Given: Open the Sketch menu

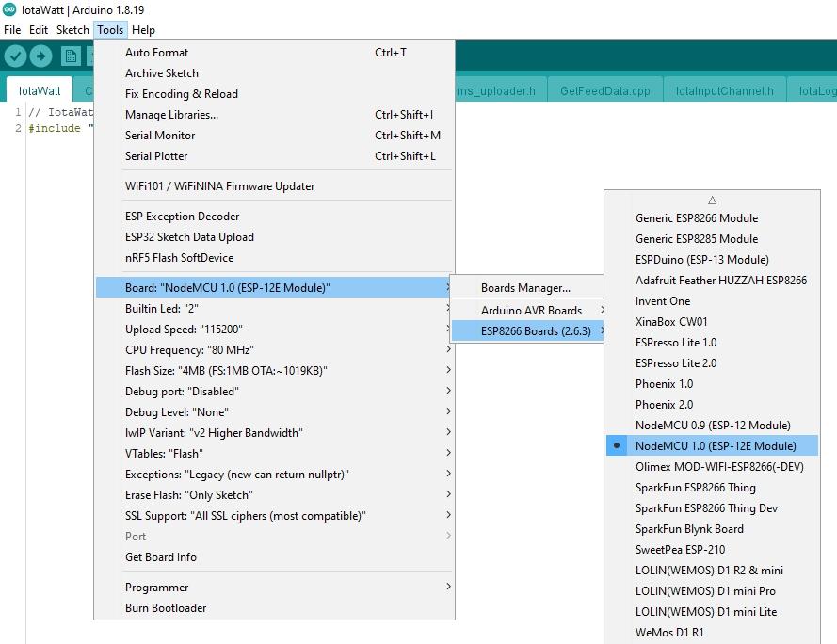Looking at the screenshot, I should coord(72,30).
